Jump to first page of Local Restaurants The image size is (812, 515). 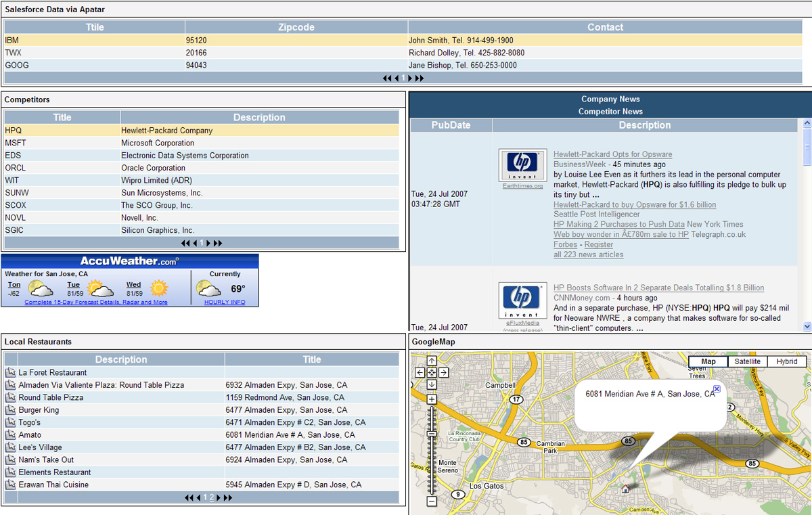coord(189,497)
